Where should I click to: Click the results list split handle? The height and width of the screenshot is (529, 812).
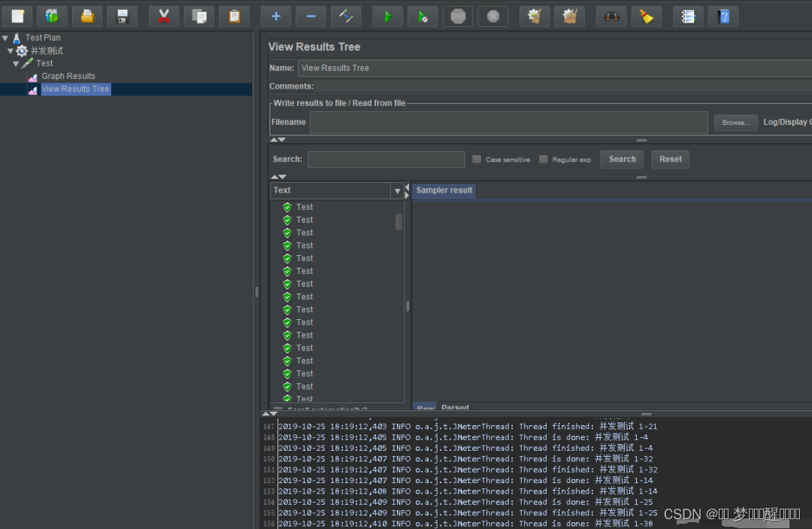pos(408,306)
